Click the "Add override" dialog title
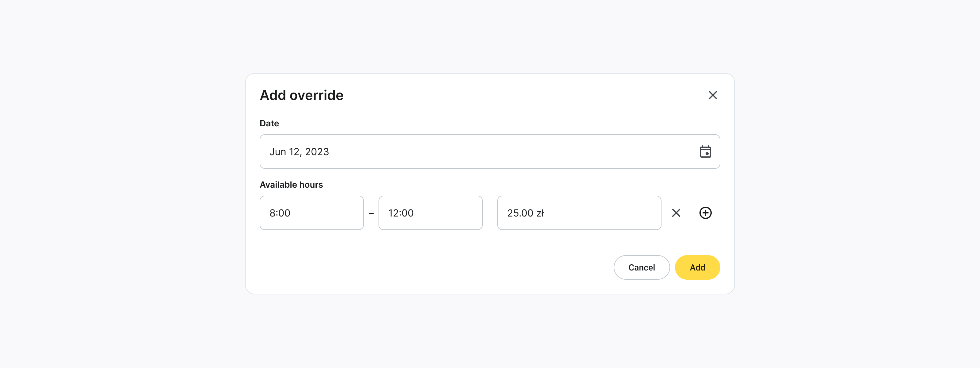The image size is (980, 368). 301,95
